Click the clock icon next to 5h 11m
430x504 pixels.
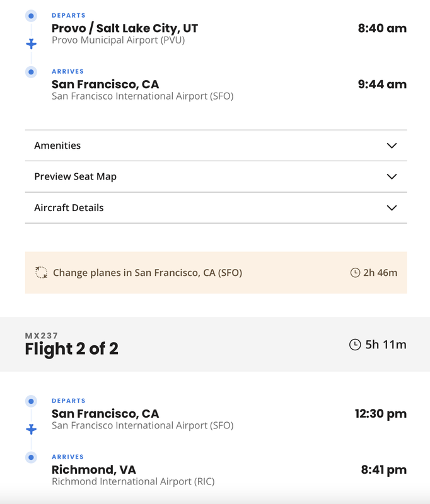(355, 344)
